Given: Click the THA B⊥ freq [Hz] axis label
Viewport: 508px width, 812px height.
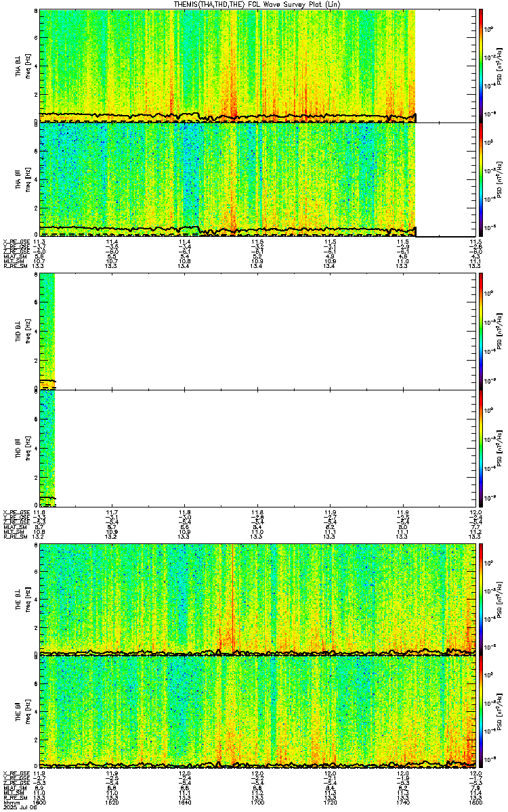Looking at the screenshot, I should [28, 66].
